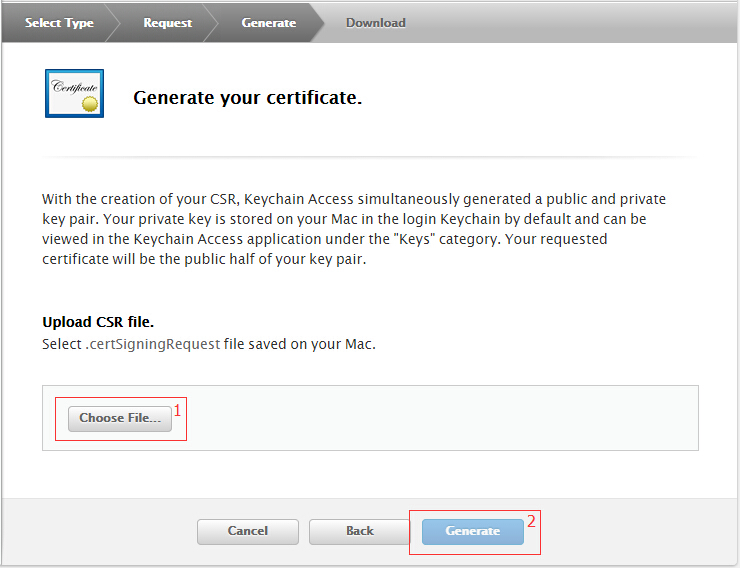Open the Select Type step
Image resolution: width=740 pixels, height=568 pixels.
[59, 23]
